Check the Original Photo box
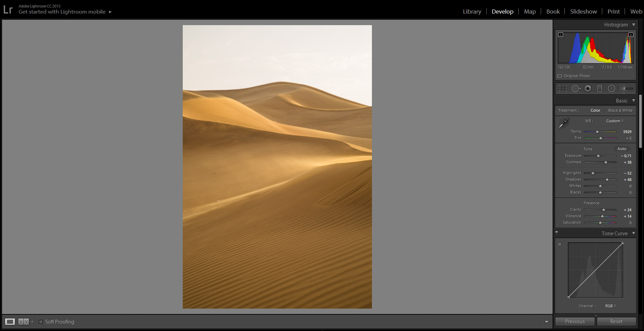This screenshot has width=644, height=331. [x=560, y=76]
